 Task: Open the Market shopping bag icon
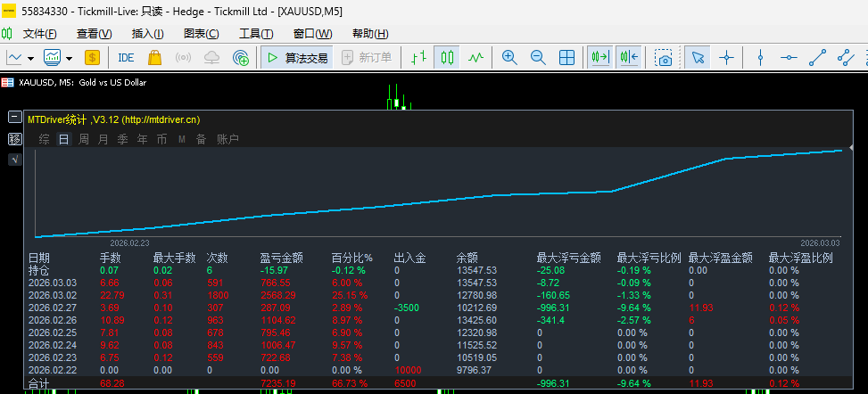point(154,57)
